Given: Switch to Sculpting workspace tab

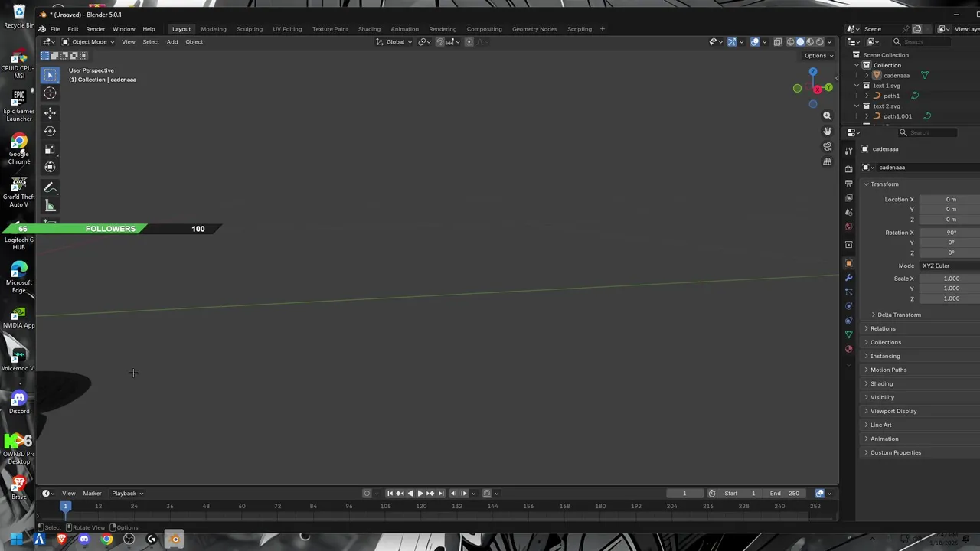Looking at the screenshot, I should tap(250, 29).
